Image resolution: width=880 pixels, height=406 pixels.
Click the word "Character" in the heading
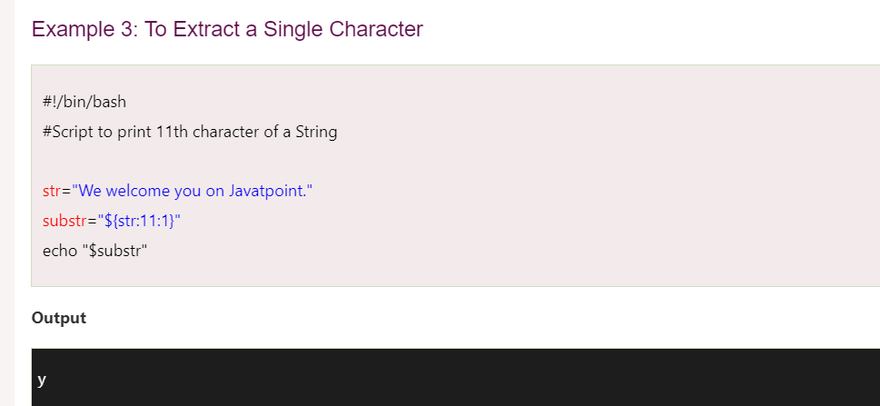pyautogui.click(x=370, y=29)
